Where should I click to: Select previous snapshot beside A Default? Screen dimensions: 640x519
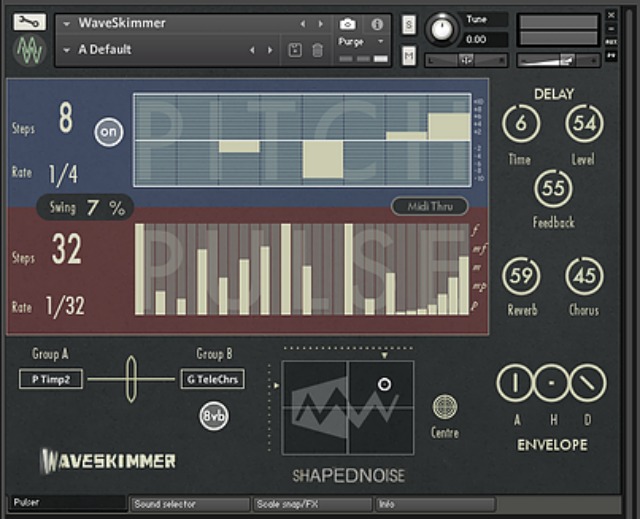252,50
